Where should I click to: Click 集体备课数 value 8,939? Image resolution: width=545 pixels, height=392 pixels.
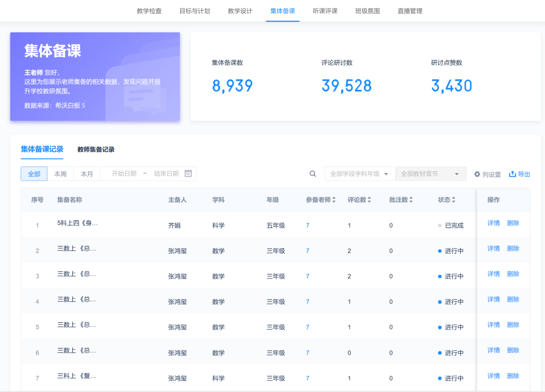click(232, 86)
